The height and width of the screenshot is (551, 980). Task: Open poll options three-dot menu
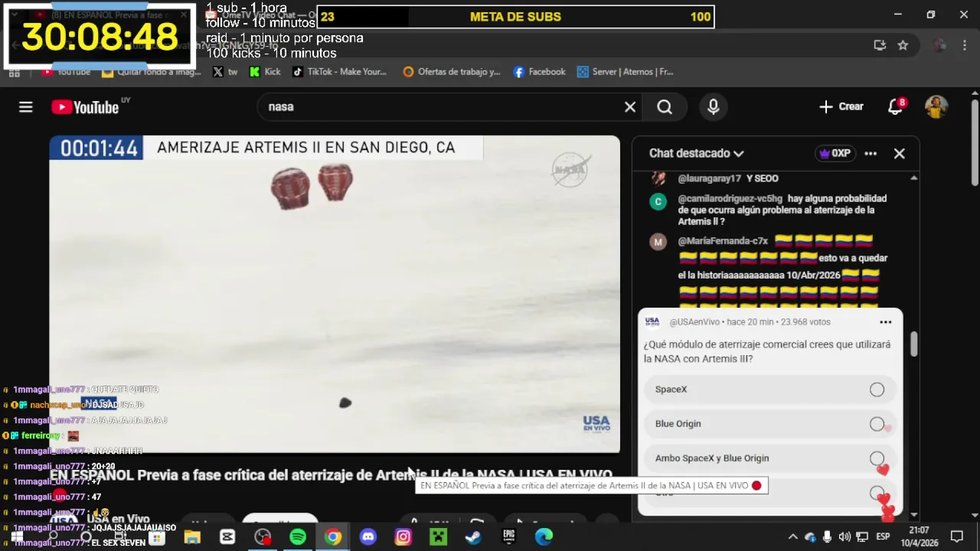[886, 322]
